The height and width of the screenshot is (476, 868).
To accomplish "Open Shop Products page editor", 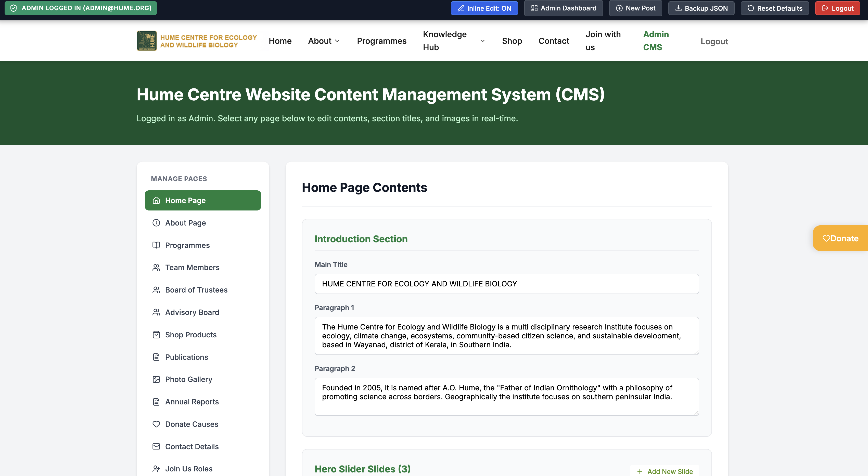I will click(x=203, y=335).
